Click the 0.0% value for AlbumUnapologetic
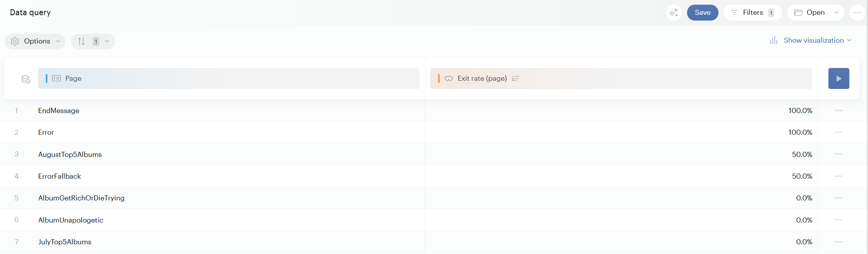868x254 pixels. 804,220
